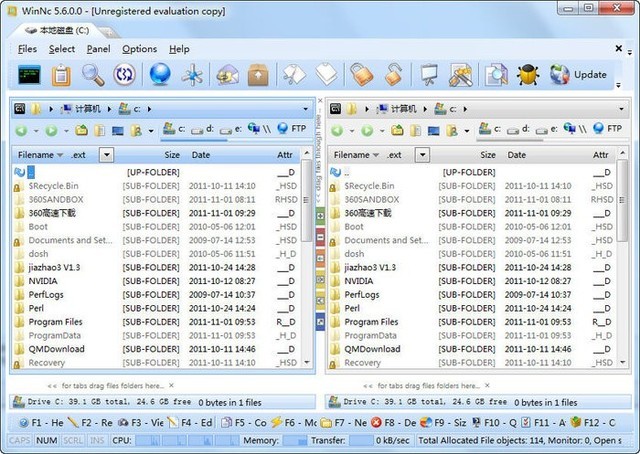The width and height of the screenshot is (640, 454).
Task: Open the Help menu
Action: point(179,49)
